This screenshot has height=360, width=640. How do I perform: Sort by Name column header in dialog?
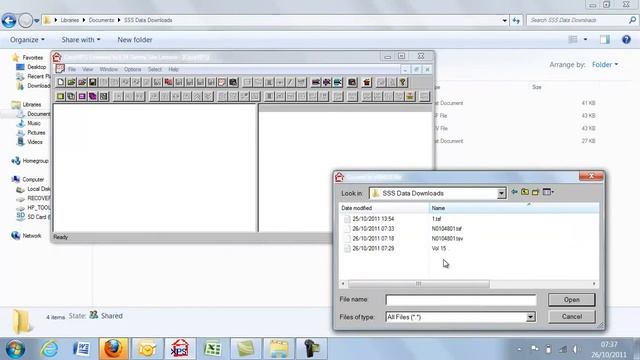514,208
